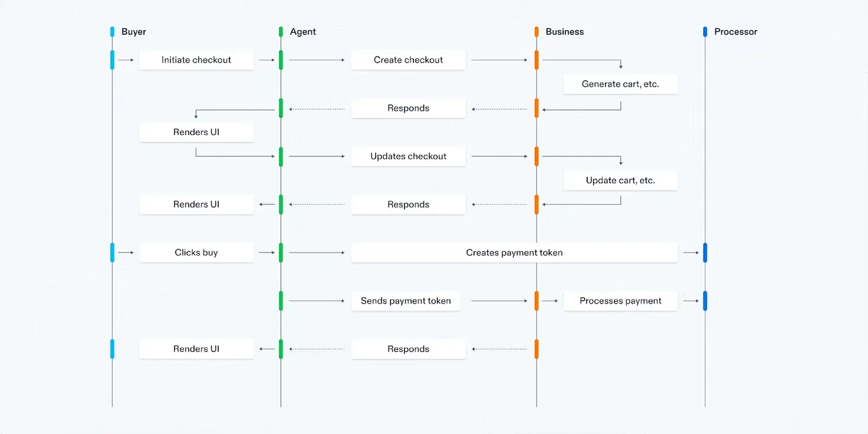Click blue Processor activation bar beside Processes payment

coord(705,301)
